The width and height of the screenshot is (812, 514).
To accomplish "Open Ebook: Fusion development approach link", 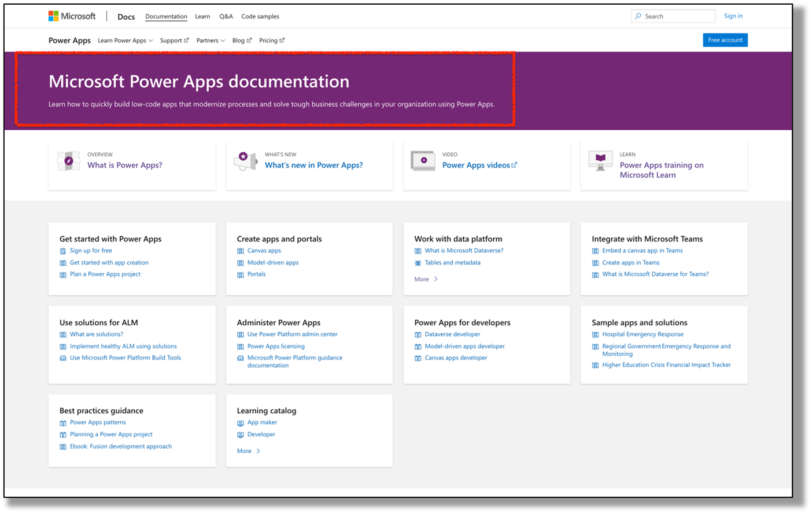I will 121,446.
